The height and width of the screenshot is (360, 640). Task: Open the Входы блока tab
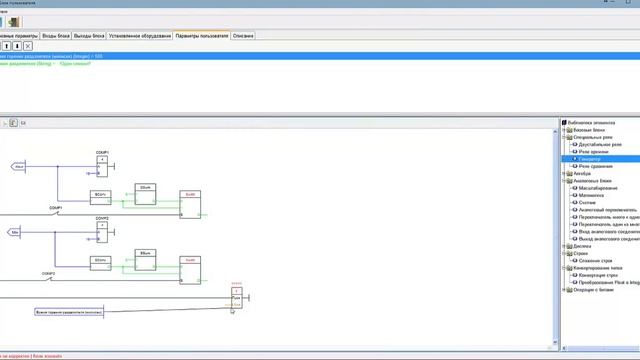tap(56, 36)
